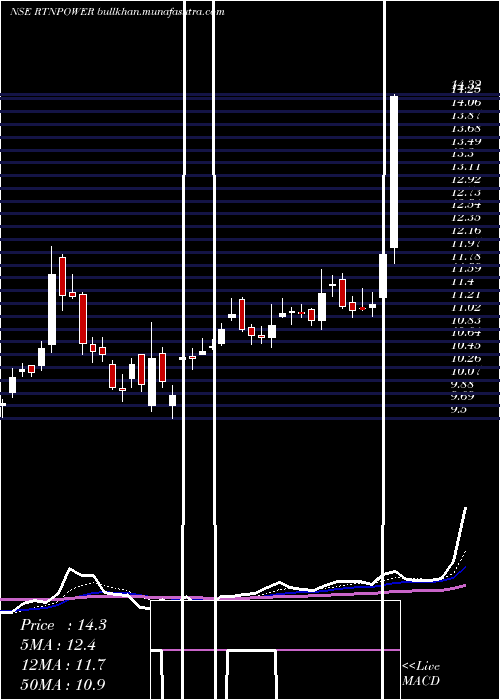Click the 12.35 price axis label
Viewport: 500px width, 700px height.
[x=466, y=218]
